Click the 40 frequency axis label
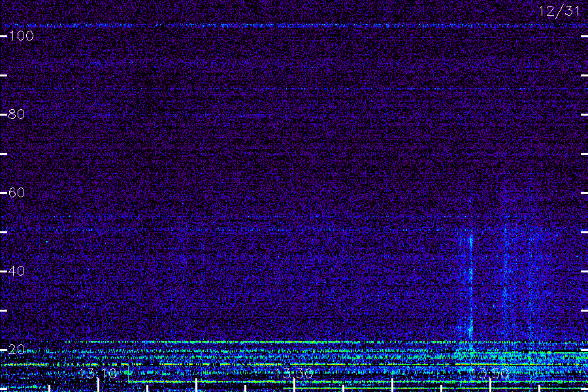Image resolution: width=588 pixels, height=392 pixels. click(16, 271)
